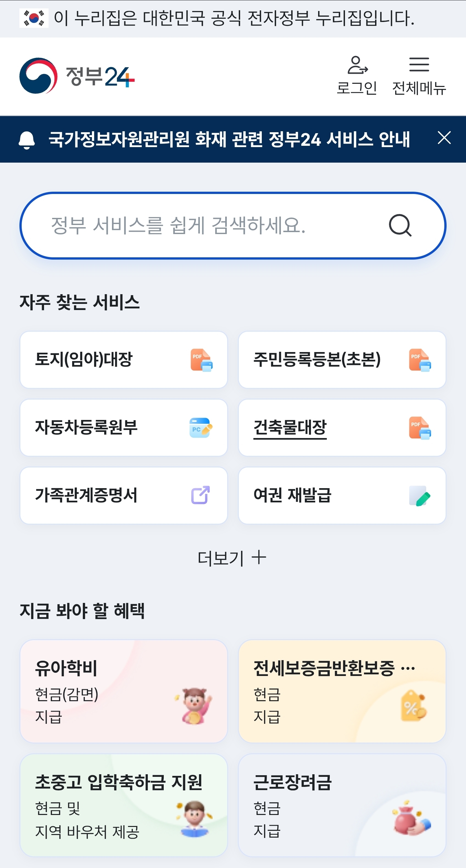
Task: Click the pencil icon on 여권 재발급
Action: (x=420, y=496)
